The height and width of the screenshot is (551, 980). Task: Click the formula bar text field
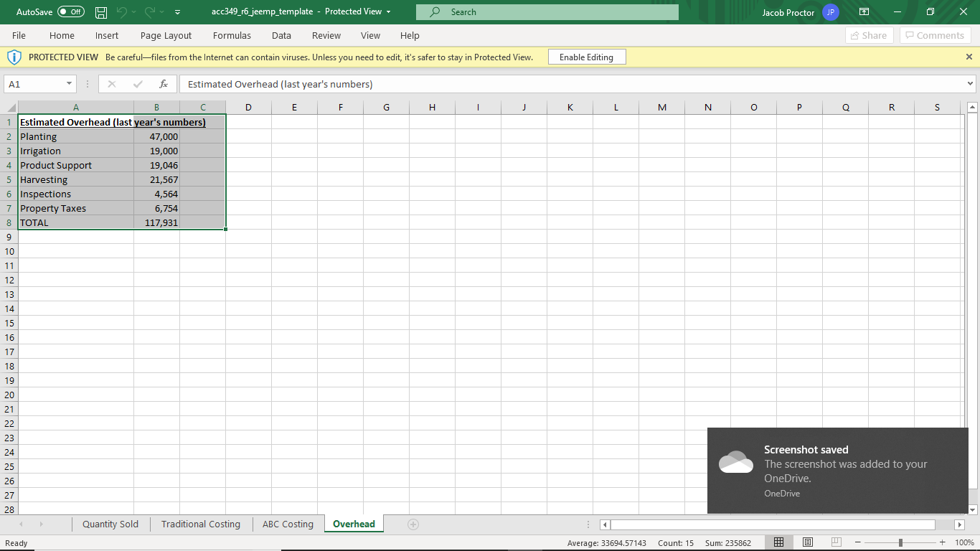572,84
